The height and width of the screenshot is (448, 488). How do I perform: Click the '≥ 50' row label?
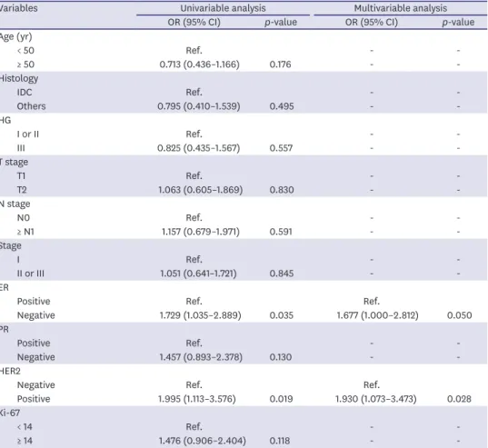tap(25, 65)
